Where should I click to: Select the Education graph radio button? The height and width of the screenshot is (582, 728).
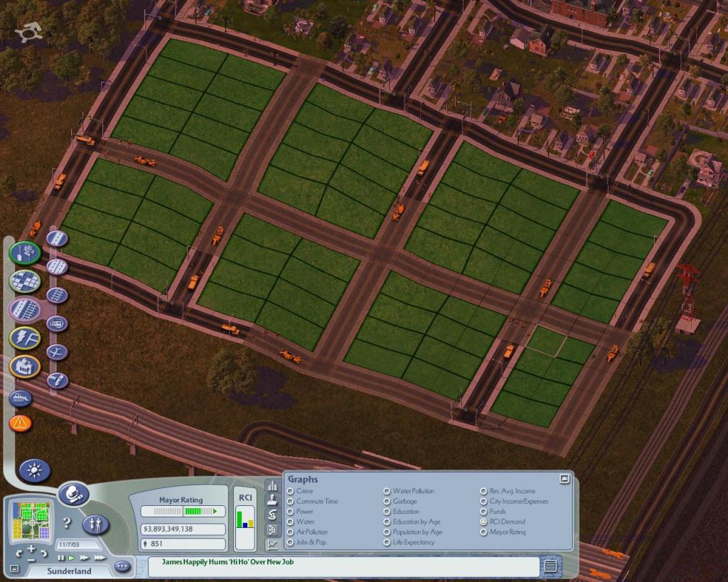pos(387,512)
